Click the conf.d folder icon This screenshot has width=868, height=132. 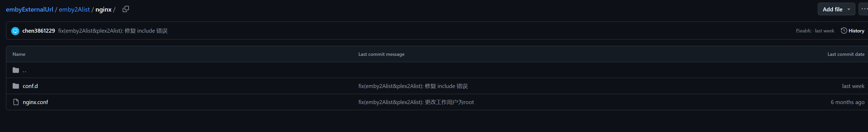16,86
